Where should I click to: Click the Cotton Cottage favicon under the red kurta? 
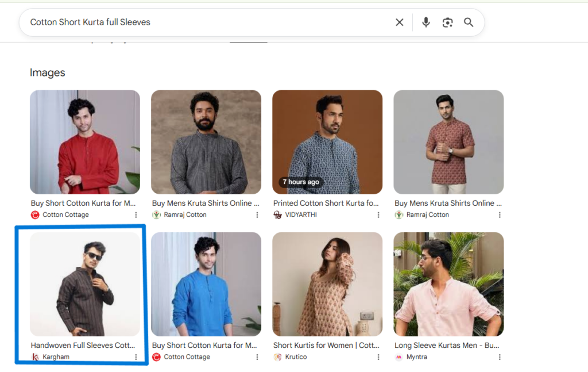(35, 214)
